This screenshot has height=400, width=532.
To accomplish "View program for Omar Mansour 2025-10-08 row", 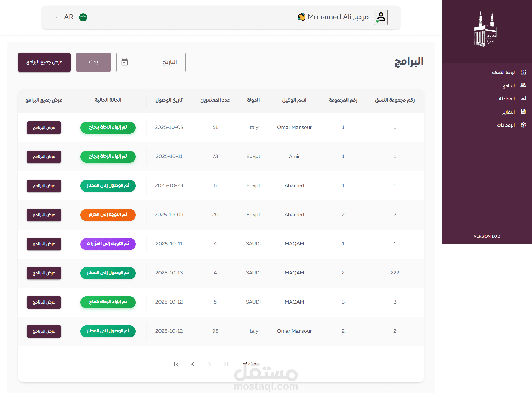I will (x=44, y=128).
